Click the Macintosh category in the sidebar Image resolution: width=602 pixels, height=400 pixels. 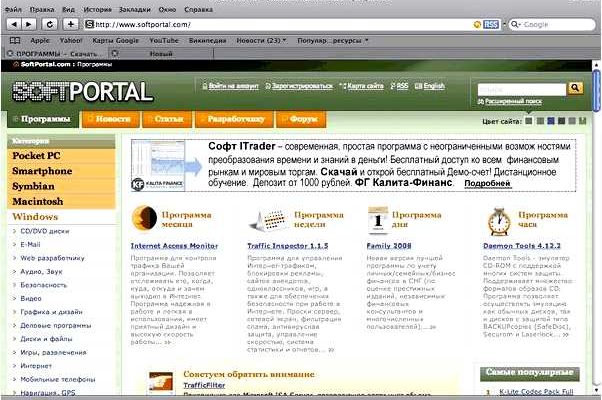tap(40, 201)
